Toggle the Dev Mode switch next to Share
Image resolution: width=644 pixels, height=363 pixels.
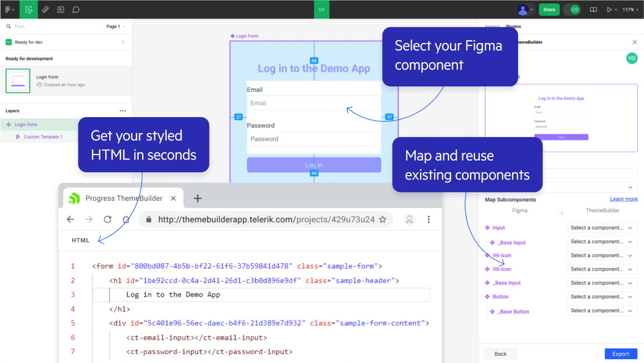[572, 9]
